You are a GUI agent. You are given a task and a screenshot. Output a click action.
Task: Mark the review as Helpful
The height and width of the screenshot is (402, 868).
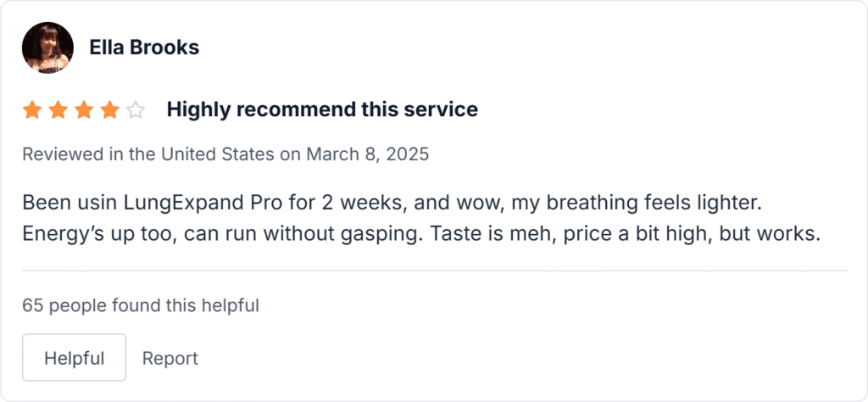[75, 358]
